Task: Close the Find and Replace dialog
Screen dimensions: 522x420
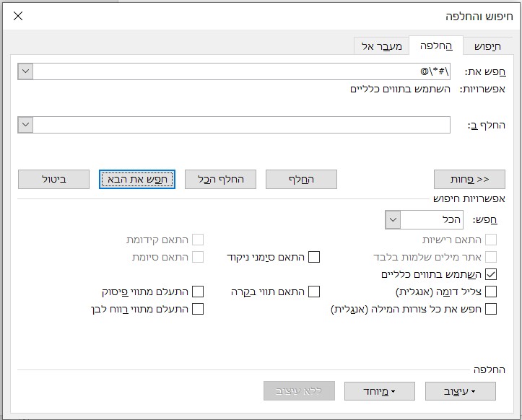Action: [18, 16]
